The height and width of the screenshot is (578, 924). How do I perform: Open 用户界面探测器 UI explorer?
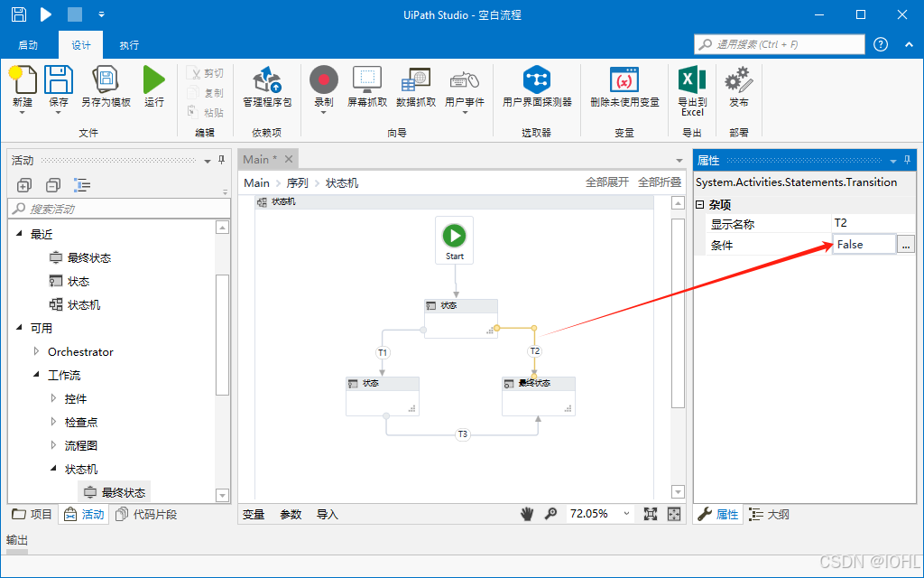click(537, 86)
